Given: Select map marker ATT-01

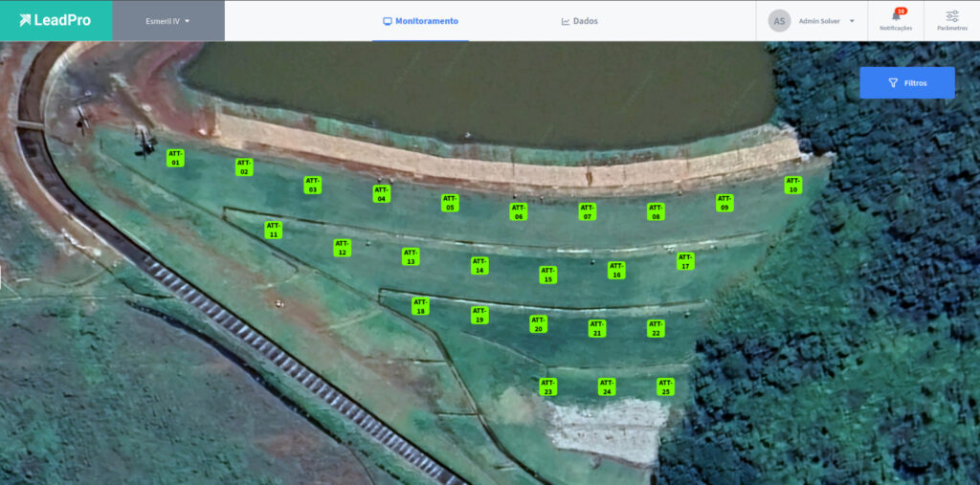Looking at the screenshot, I should (175, 158).
